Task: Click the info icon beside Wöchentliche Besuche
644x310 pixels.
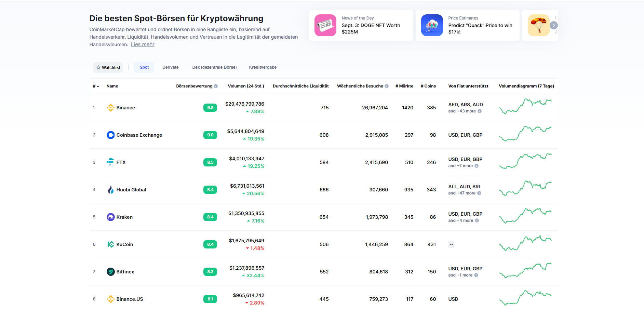Action: click(387, 86)
